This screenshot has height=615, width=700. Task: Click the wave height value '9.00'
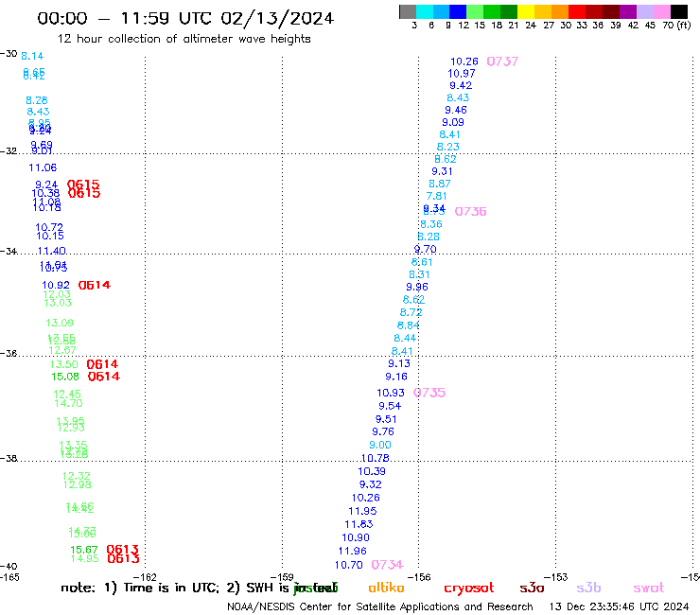[x=380, y=446]
